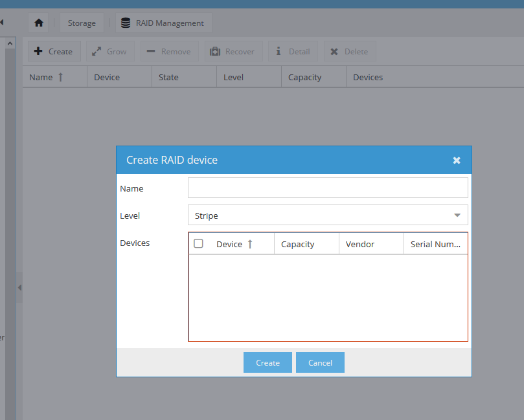Click the Recover medkit icon
This screenshot has height=420, width=524.
pyautogui.click(x=215, y=51)
